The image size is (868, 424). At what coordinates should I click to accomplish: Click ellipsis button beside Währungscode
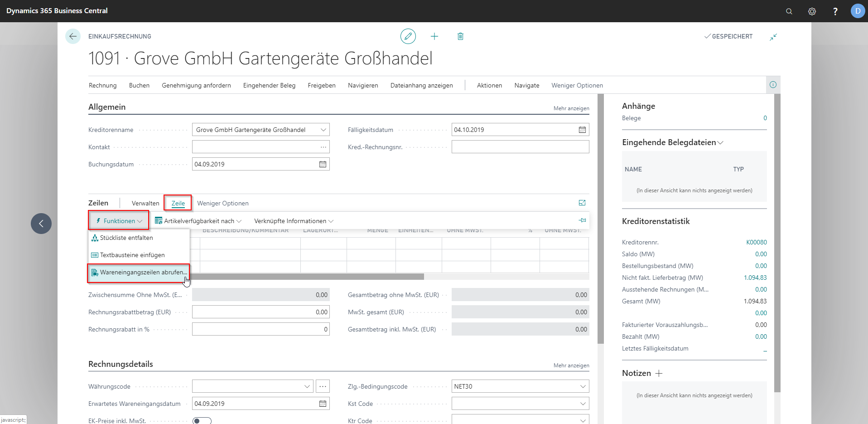pos(323,386)
